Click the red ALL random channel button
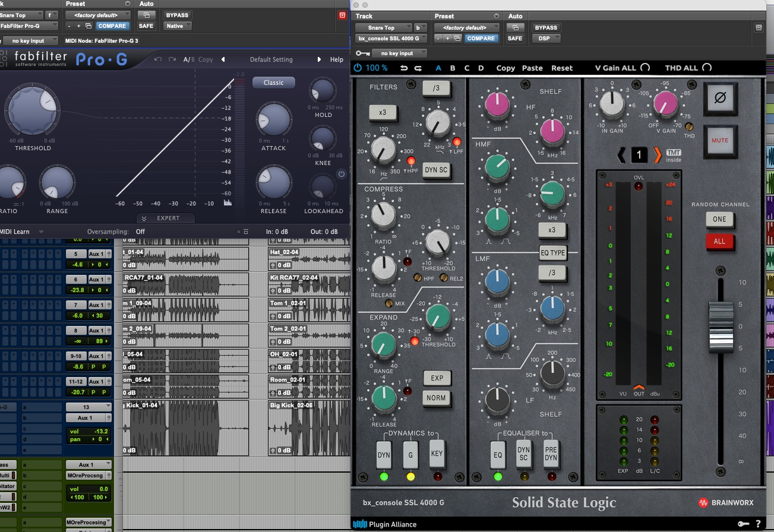Image resolution: width=774 pixels, height=532 pixels. [x=719, y=241]
